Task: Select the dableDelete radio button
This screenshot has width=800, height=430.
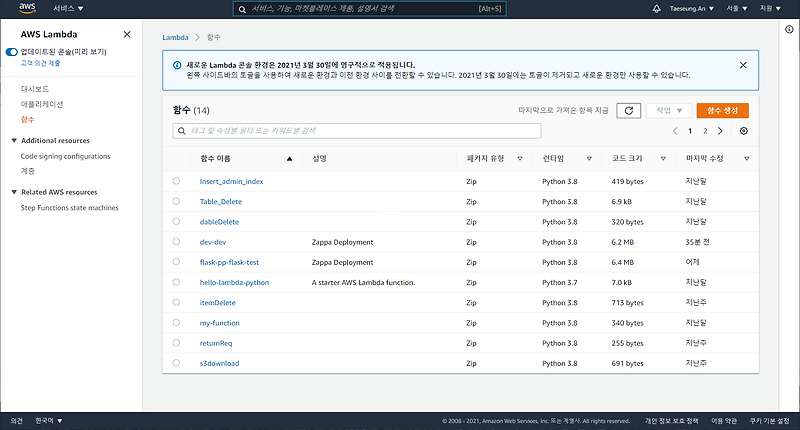Action: 176,221
